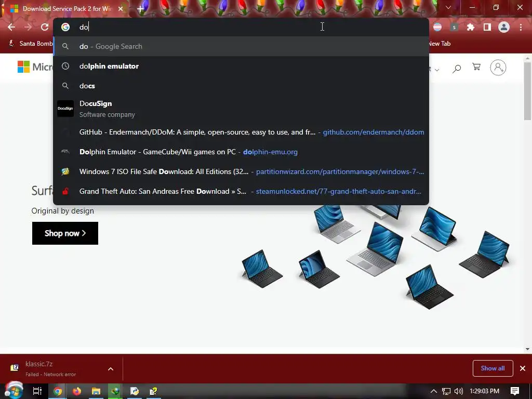Click the Python taskbar icon
The image size is (532, 399).
coord(135,391)
